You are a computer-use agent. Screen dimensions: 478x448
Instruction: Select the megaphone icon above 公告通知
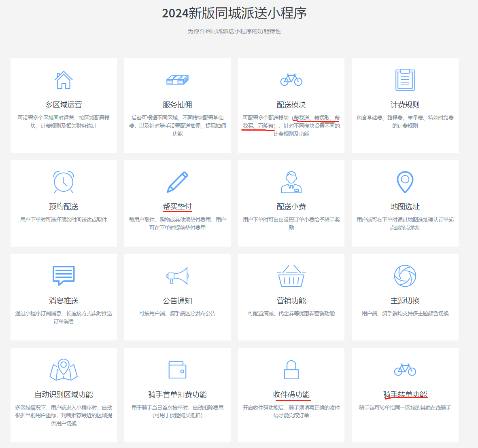177,276
